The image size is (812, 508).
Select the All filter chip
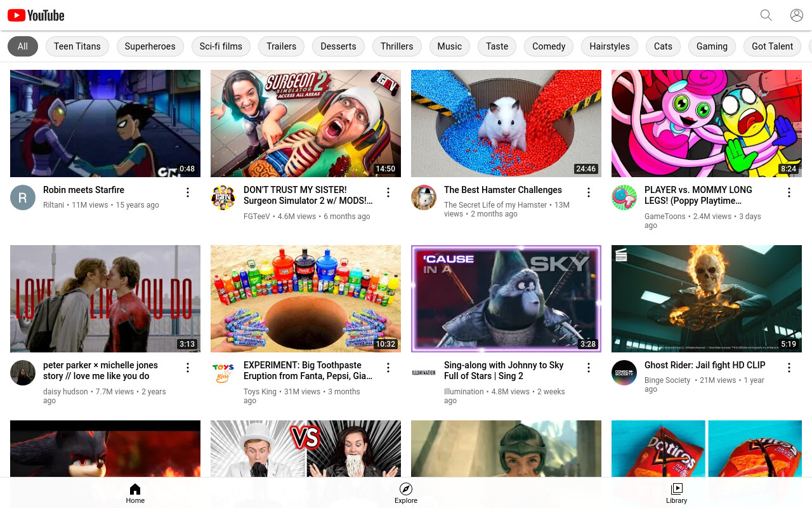[23, 46]
